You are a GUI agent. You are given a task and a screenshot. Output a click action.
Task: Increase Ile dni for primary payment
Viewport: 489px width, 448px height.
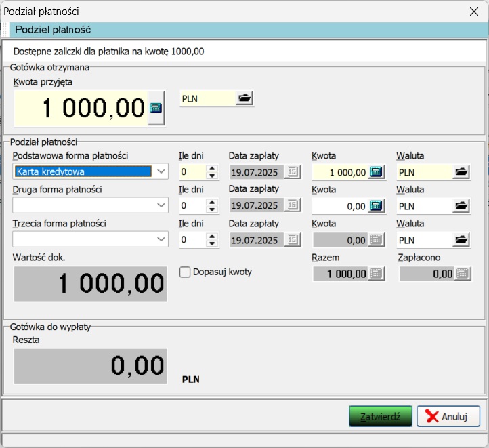213,168
